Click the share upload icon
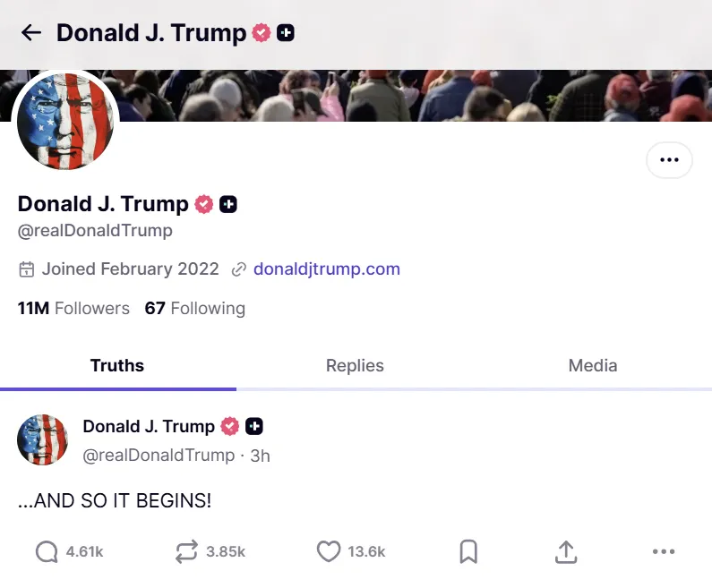This screenshot has height=588, width=712. click(x=566, y=552)
